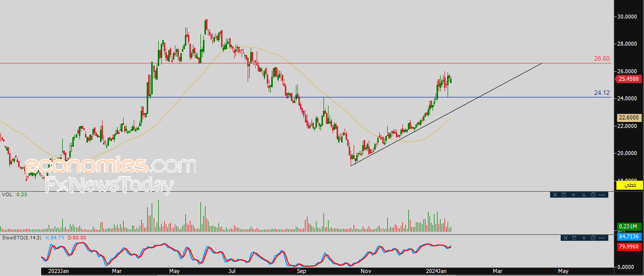Click the current price tag 25.4500

tap(629, 79)
